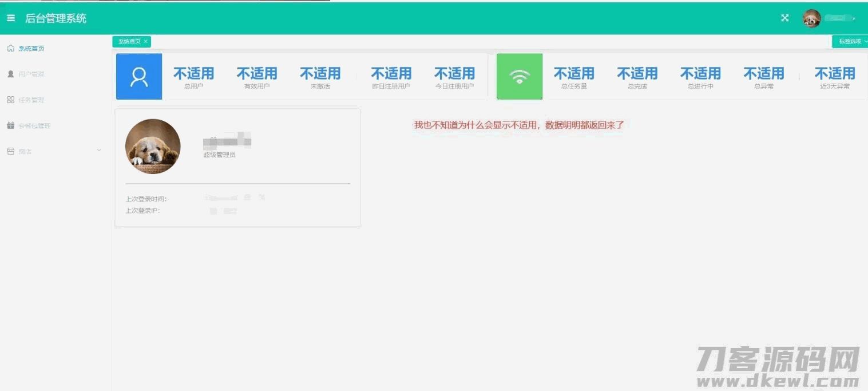Close the 系统首页 tab
The height and width of the screenshot is (391, 868).
[x=146, y=42]
